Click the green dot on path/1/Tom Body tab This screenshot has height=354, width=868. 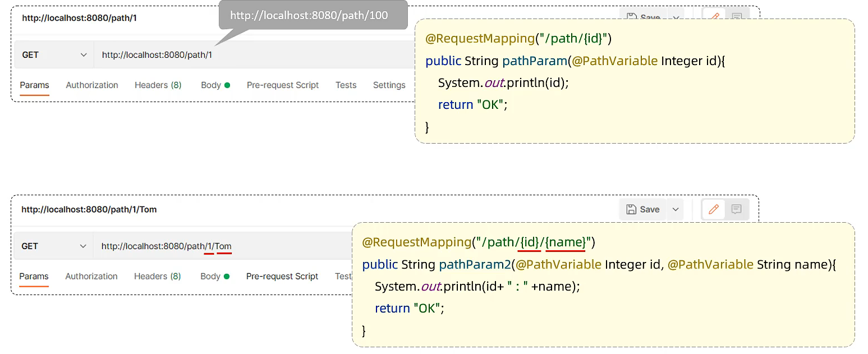pos(227,277)
